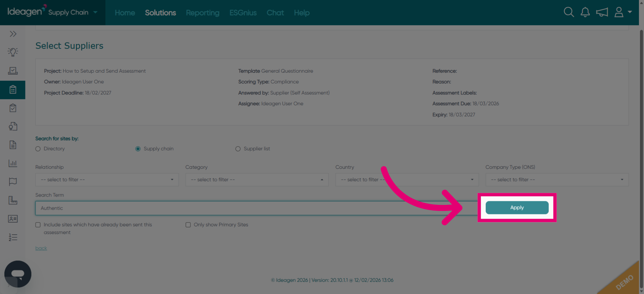Select the Supplier list radio button
The width and height of the screenshot is (644, 294).
click(238, 149)
